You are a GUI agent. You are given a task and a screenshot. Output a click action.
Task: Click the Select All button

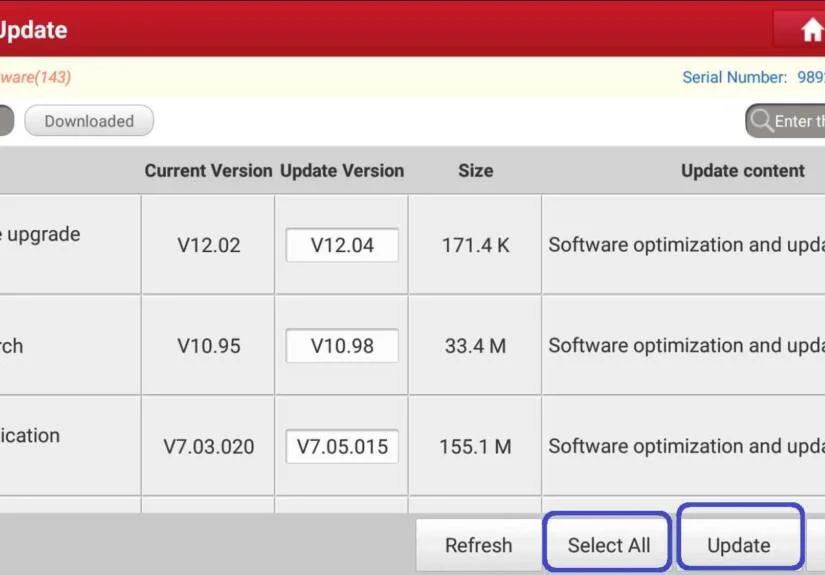pyautogui.click(x=608, y=545)
